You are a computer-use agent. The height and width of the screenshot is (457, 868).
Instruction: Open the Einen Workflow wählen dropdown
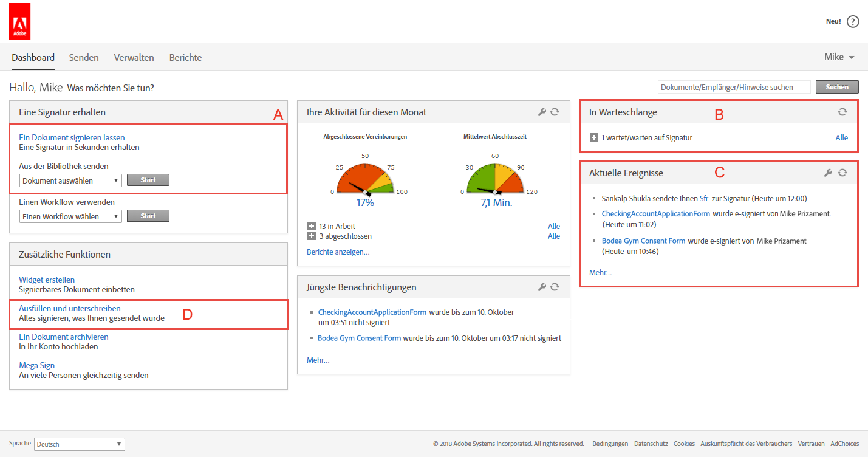(70, 216)
